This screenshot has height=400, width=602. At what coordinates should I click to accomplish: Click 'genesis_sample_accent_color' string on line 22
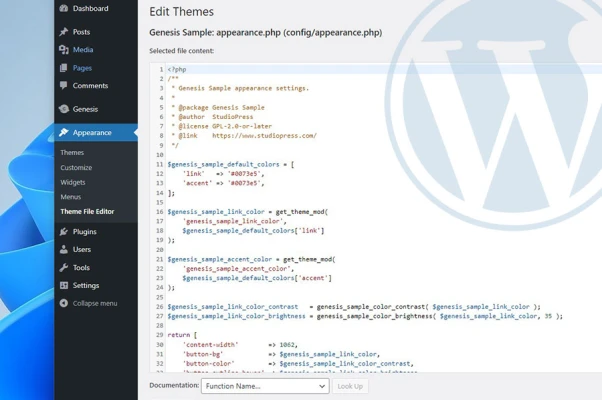(238, 269)
